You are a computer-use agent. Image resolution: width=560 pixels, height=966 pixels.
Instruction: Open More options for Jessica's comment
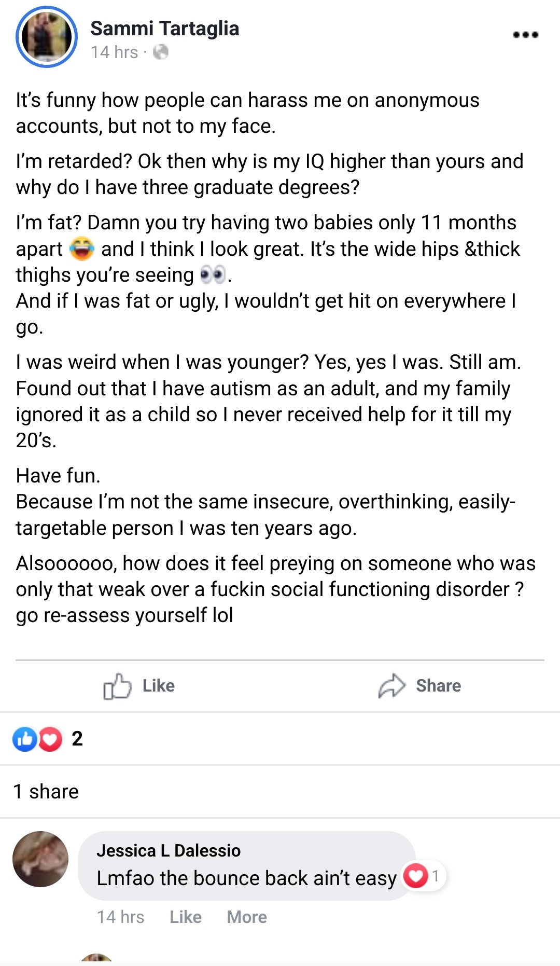pyautogui.click(x=247, y=917)
